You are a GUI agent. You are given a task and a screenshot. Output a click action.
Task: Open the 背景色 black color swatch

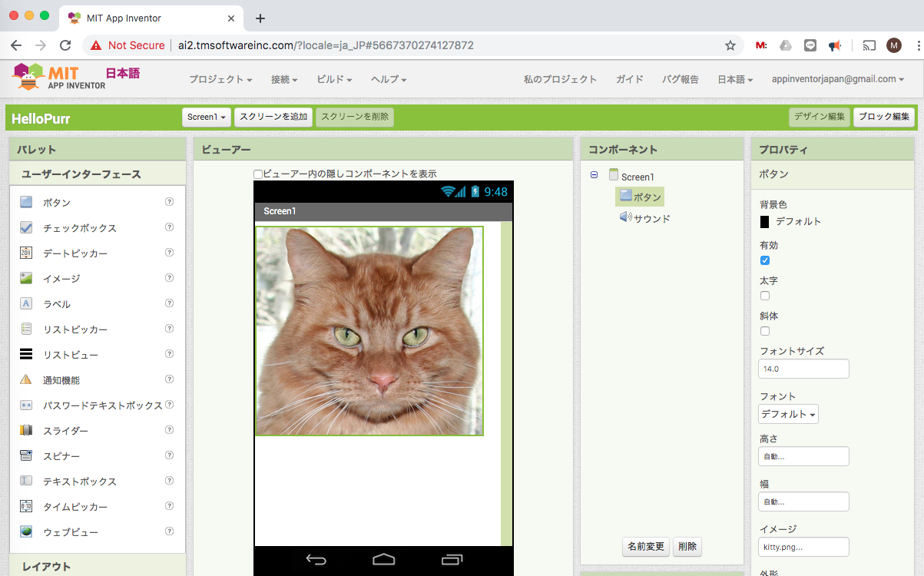[x=764, y=222]
